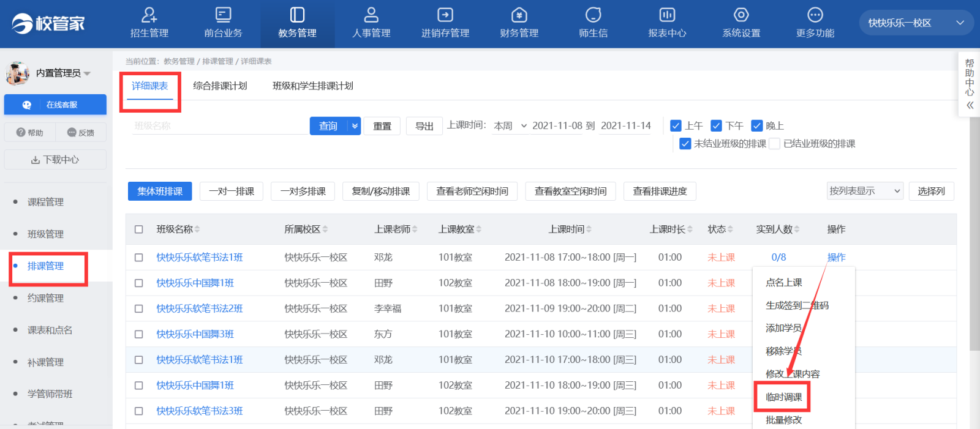Viewport: 980px width, 429px height.
Task: Toggle the 下午 checkbox
Action: pos(717,125)
